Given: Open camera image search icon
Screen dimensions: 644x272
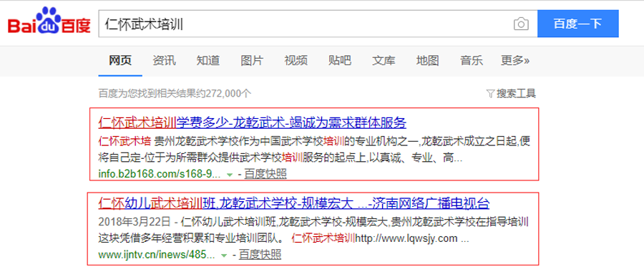Looking at the screenshot, I should (521, 24).
